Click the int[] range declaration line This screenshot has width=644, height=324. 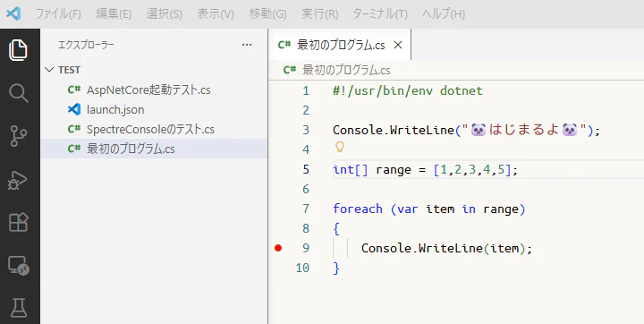pyautogui.click(x=426, y=170)
